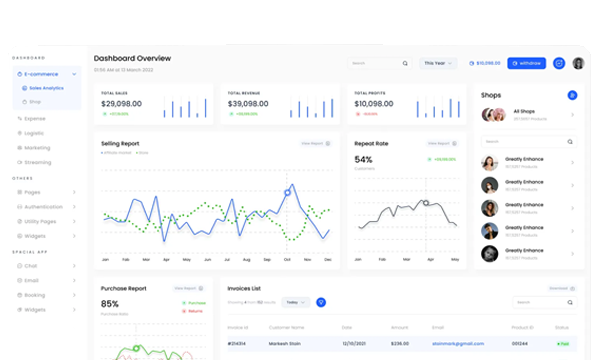Click the Streaming sidebar icon
The image size is (600, 360).
pyautogui.click(x=20, y=162)
